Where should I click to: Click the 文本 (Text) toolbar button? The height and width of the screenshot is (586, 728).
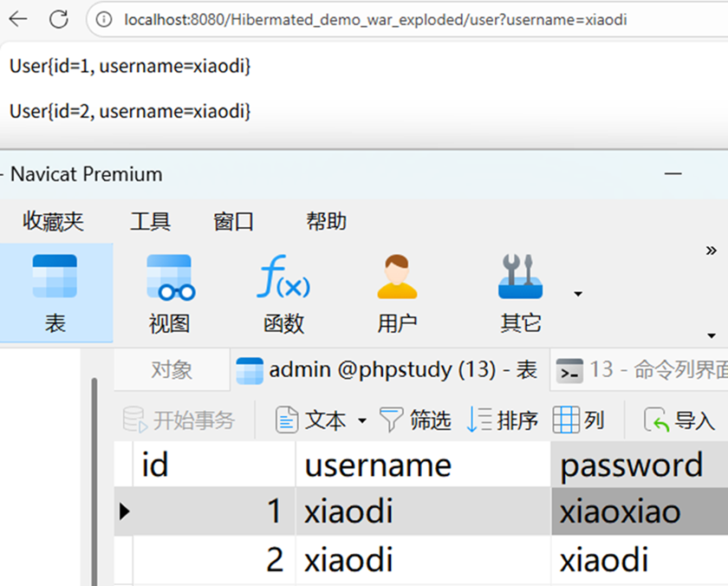click(x=310, y=420)
